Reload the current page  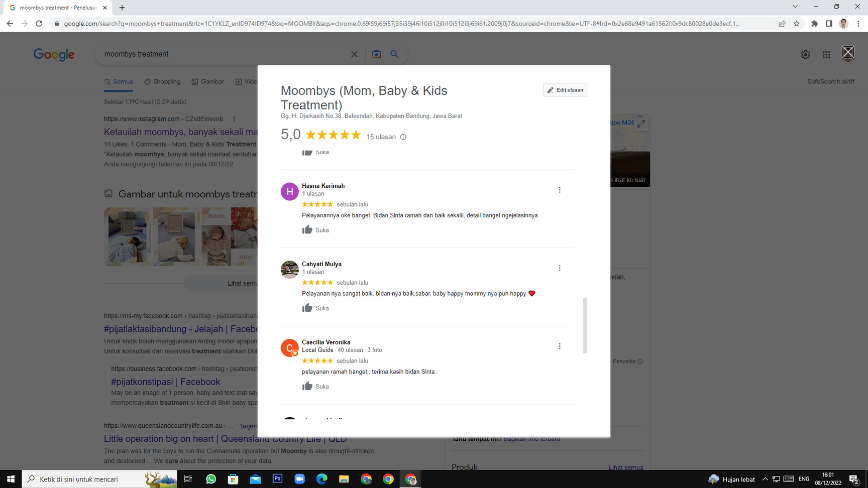(39, 24)
